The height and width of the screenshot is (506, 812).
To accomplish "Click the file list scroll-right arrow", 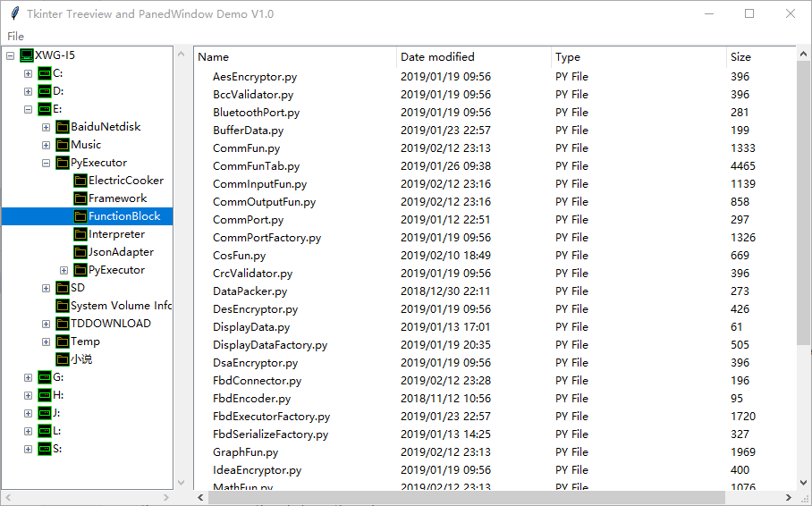I will pyautogui.click(x=789, y=497).
